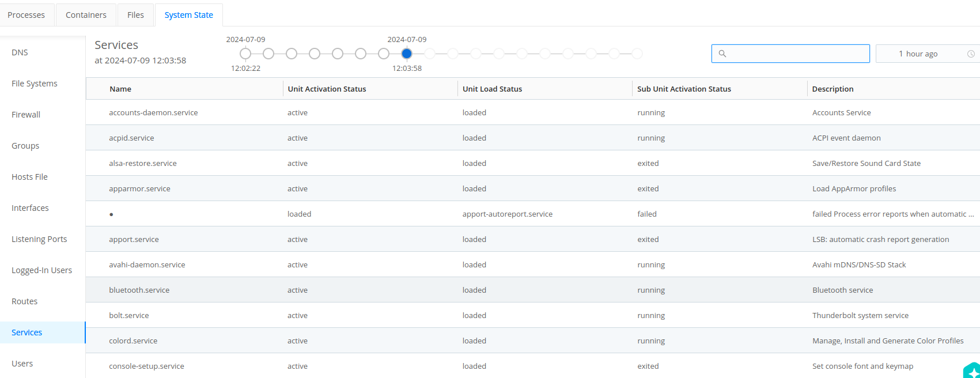Switch to the Containers tab
Image resolution: width=980 pixels, height=378 pixels.
point(86,15)
